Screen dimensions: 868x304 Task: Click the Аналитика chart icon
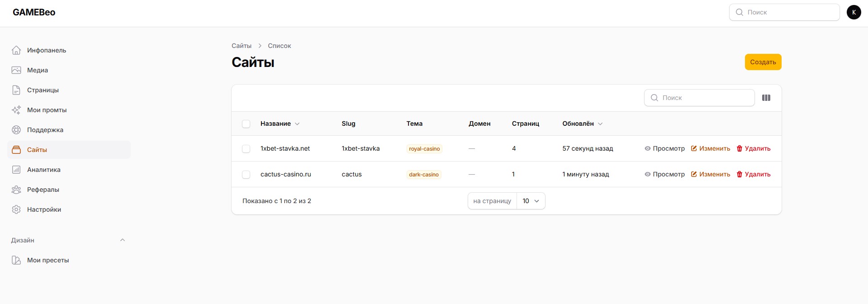[x=16, y=170]
